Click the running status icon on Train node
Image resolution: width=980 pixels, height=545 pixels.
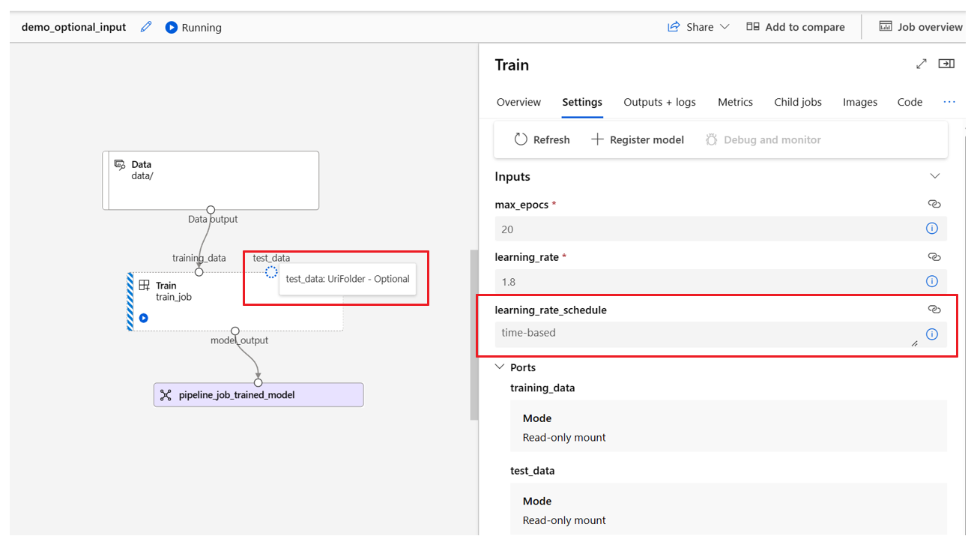coord(144,318)
